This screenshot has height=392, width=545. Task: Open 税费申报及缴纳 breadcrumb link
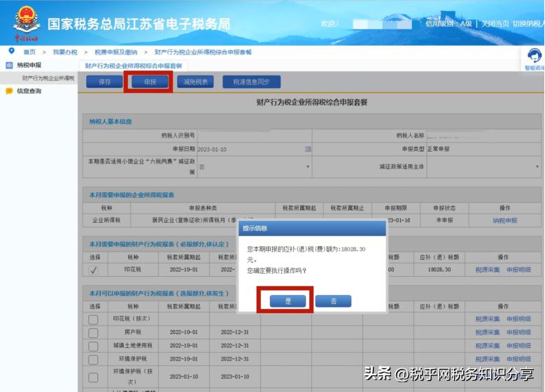(x=116, y=52)
